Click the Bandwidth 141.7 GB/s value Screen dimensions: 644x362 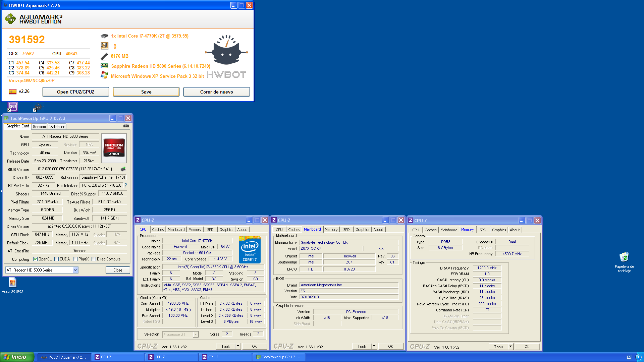coord(109,218)
